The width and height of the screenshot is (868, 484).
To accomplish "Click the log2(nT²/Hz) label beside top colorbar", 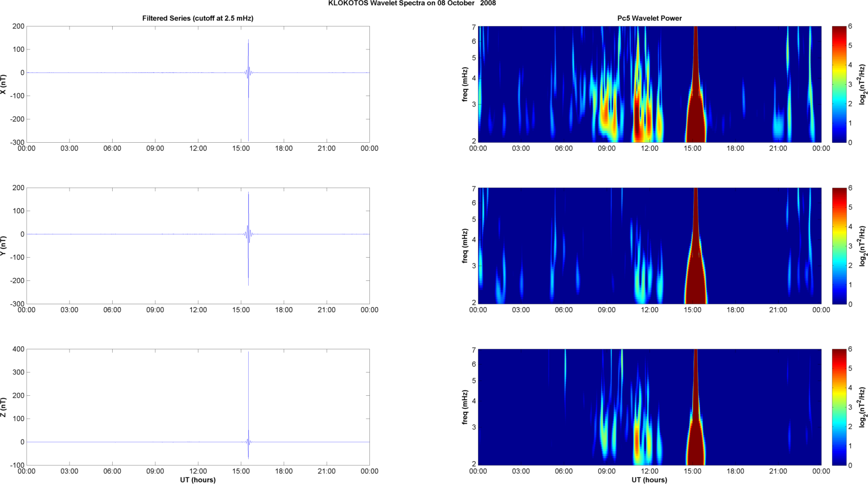I will [x=862, y=84].
